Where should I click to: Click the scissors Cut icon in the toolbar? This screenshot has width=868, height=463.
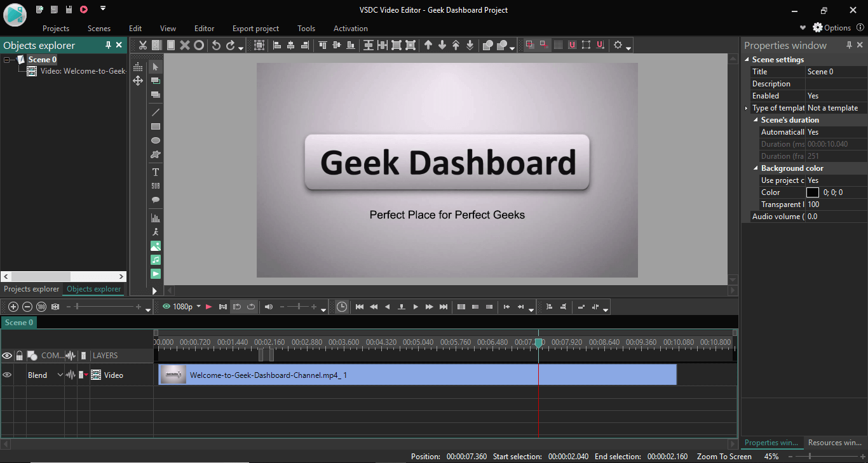(x=142, y=45)
